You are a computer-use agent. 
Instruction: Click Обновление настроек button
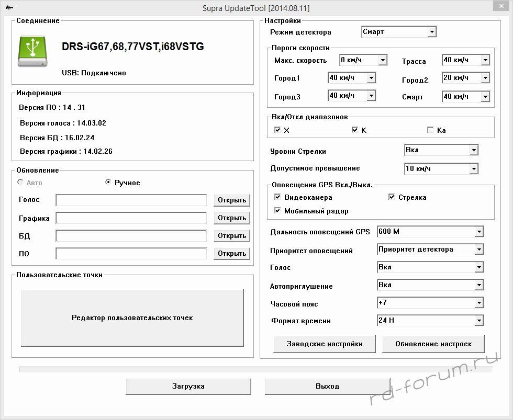coord(433,344)
